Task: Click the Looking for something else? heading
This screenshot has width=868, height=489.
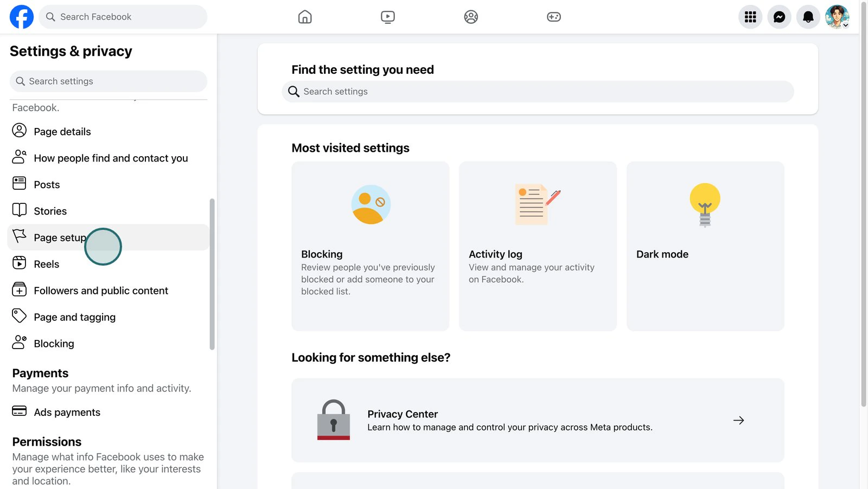Action: click(371, 358)
